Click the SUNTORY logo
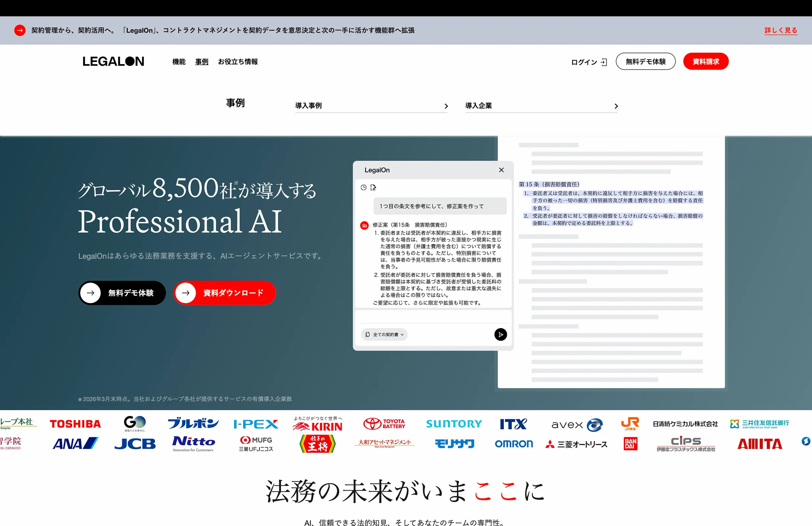 454,424
